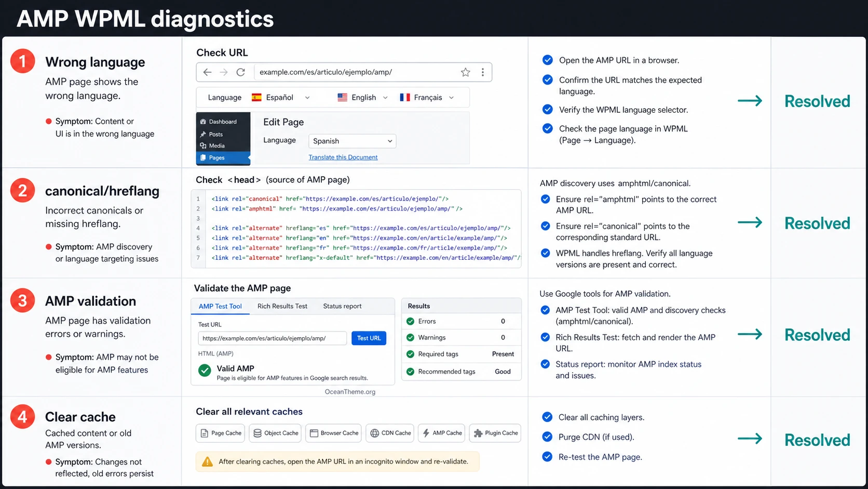This screenshot has width=868, height=489.
Task: Toggle check for 'Open the AMP URL in a browser'
Action: click(x=547, y=60)
